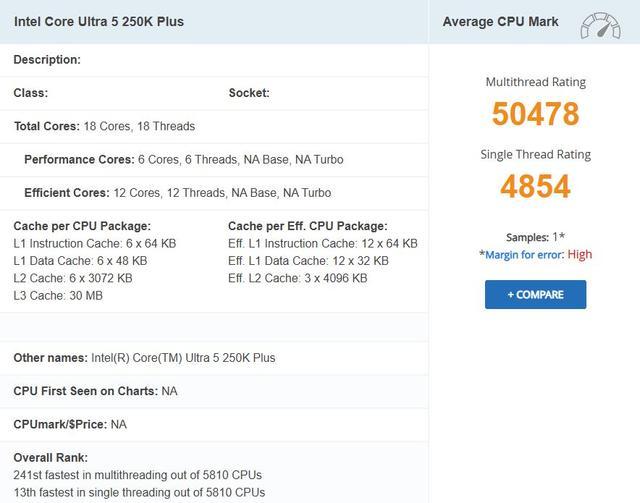Click the L3 Cache 30 MB line
Screen dimensions: 640x503
pos(58,296)
